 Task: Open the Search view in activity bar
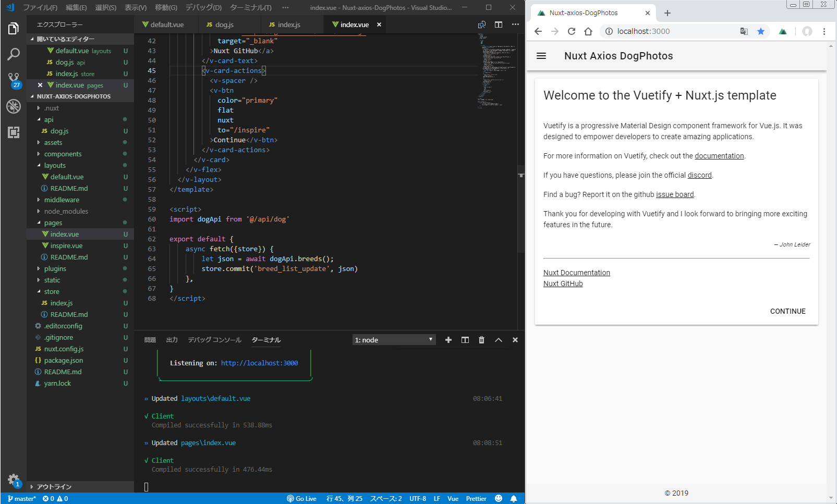pyautogui.click(x=14, y=54)
